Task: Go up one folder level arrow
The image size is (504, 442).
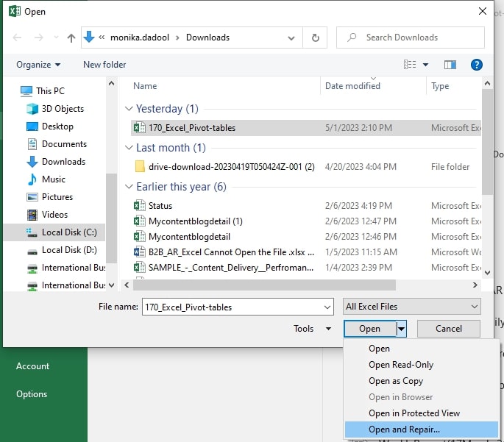Action: pyautogui.click(x=71, y=38)
